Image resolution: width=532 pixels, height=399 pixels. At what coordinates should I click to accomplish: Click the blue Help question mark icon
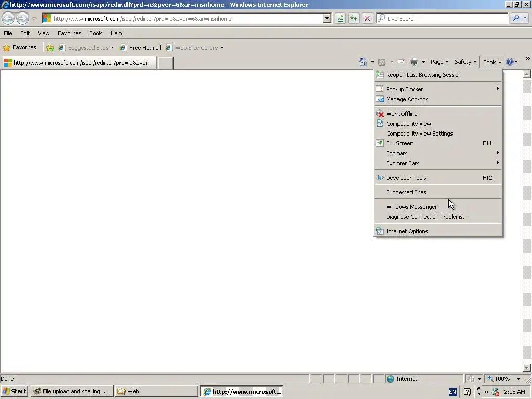point(509,62)
